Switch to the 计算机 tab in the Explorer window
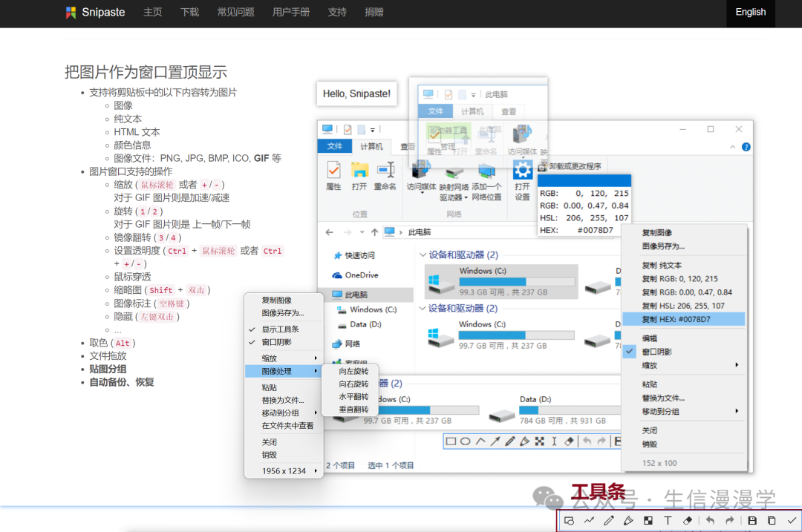Screen dimensions: 802x532 371,146
